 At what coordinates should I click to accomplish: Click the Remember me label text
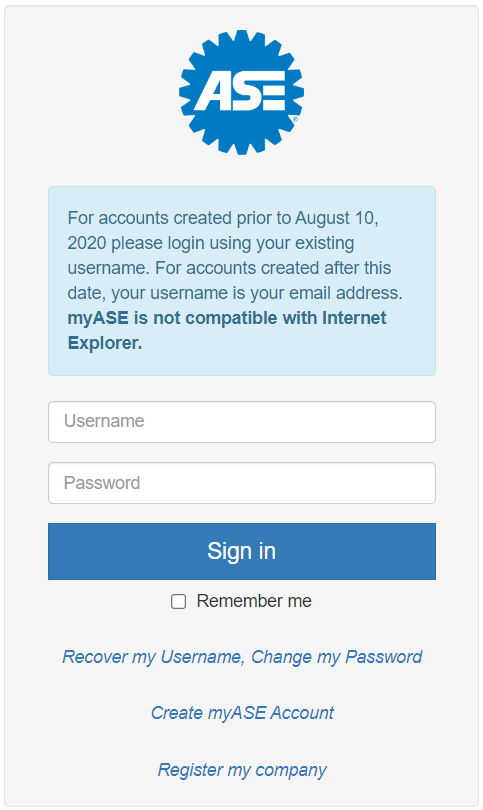point(254,601)
